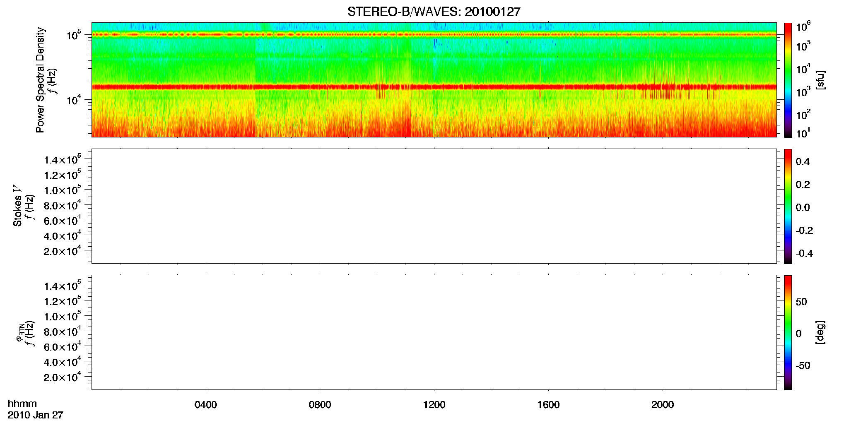Click the 1.4×10^5 tick of Stokes V panel
Screen dimensions: 868x447
[x=63, y=159]
